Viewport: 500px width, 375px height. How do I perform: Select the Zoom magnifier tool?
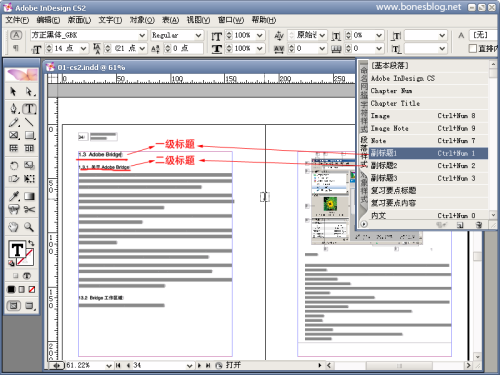point(29,227)
